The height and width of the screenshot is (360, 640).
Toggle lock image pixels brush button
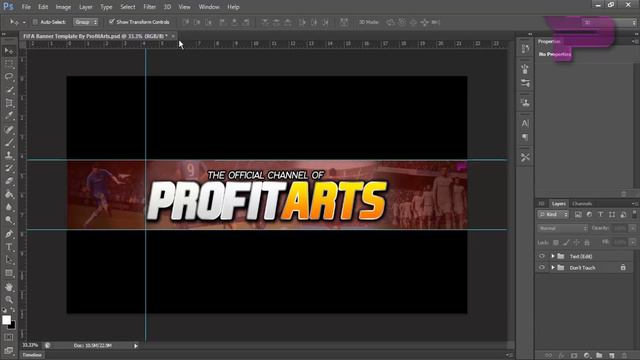coord(566,242)
